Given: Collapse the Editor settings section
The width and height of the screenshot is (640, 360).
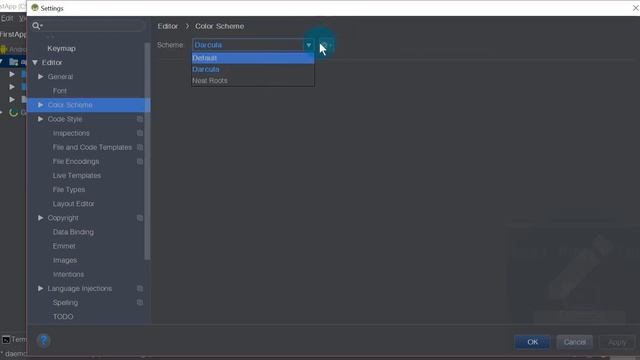Looking at the screenshot, I should tap(35, 62).
